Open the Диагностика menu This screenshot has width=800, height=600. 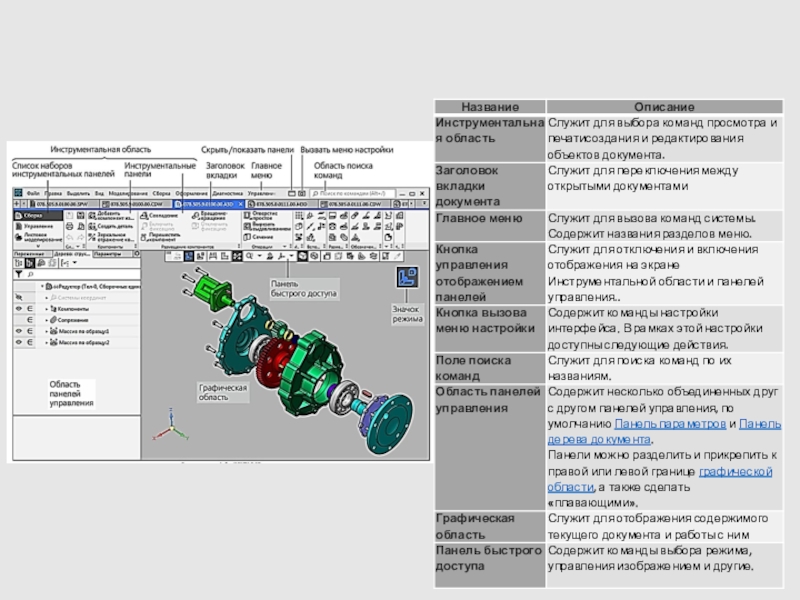tap(228, 193)
